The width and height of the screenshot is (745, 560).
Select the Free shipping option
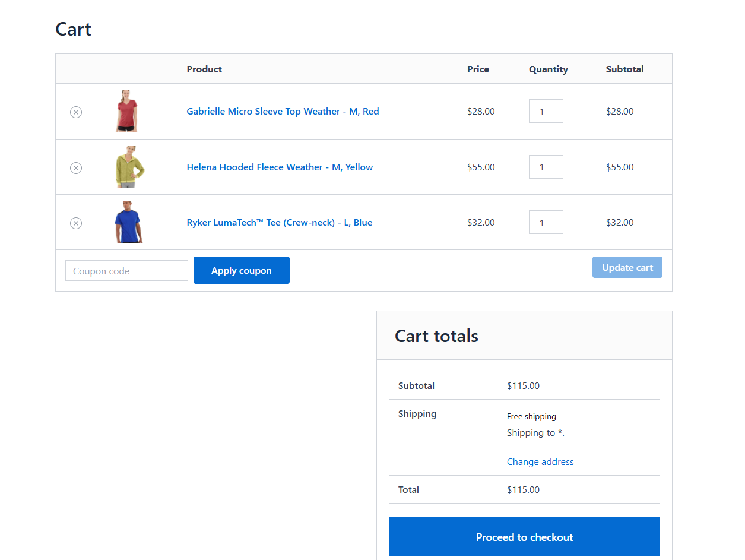(x=531, y=416)
